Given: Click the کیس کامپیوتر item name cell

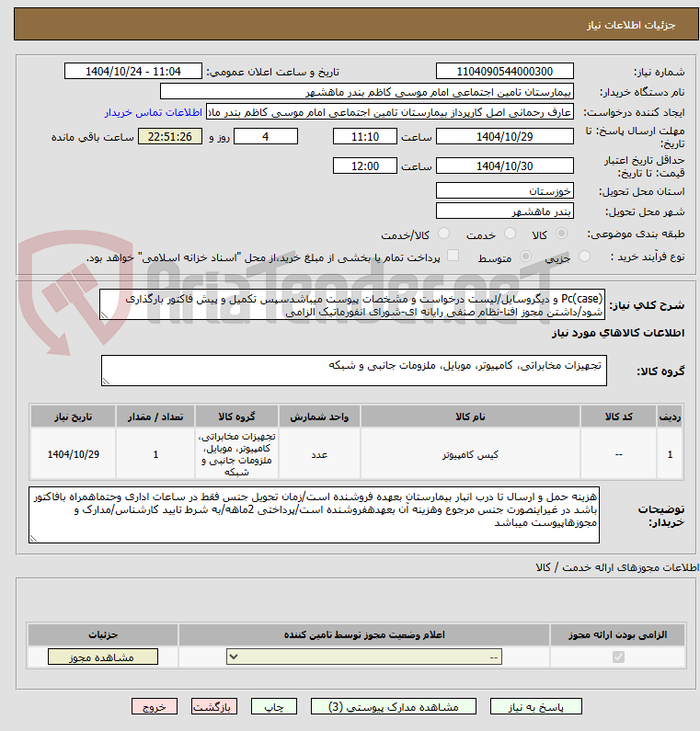Looking at the screenshot, I should tap(470, 454).
